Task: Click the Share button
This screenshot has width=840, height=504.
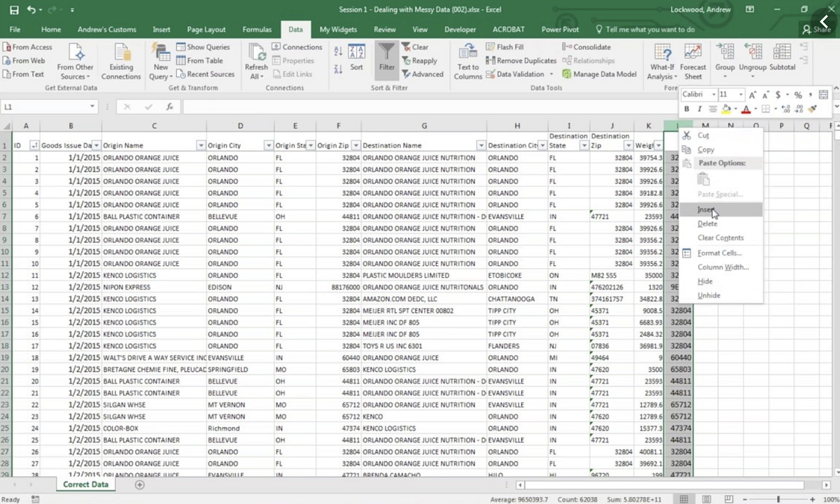Action: click(x=817, y=29)
